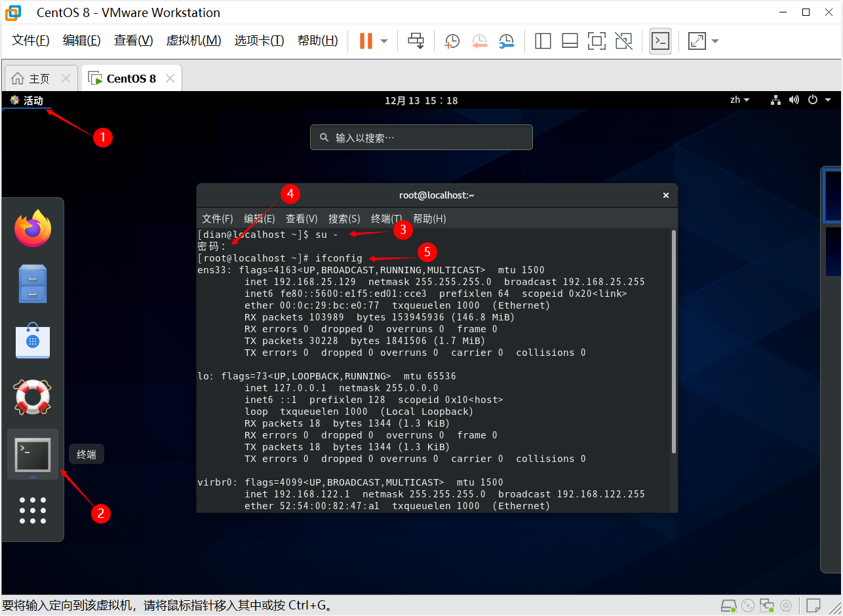Toggle the library sidebar panel icon
843x616 pixels.
pos(543,41)
